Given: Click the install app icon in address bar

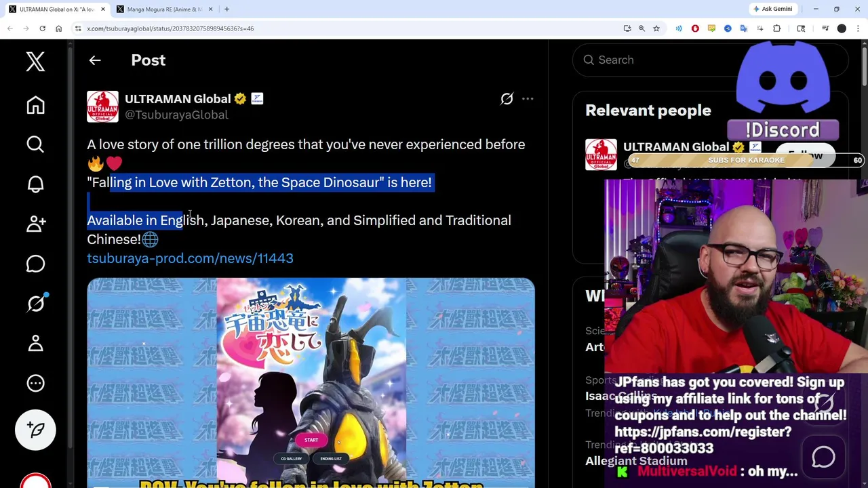Looking at the screenshot, I should click(x=627, y=28).
